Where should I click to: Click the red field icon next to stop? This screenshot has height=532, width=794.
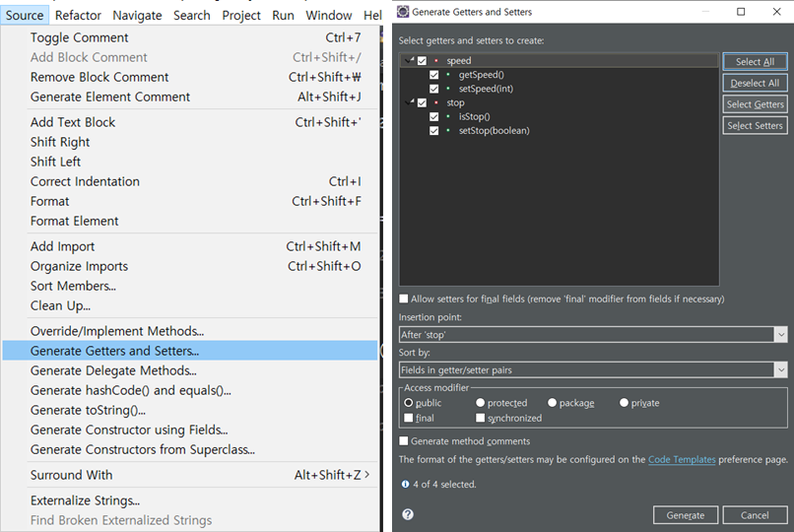[x=436, y=102]
